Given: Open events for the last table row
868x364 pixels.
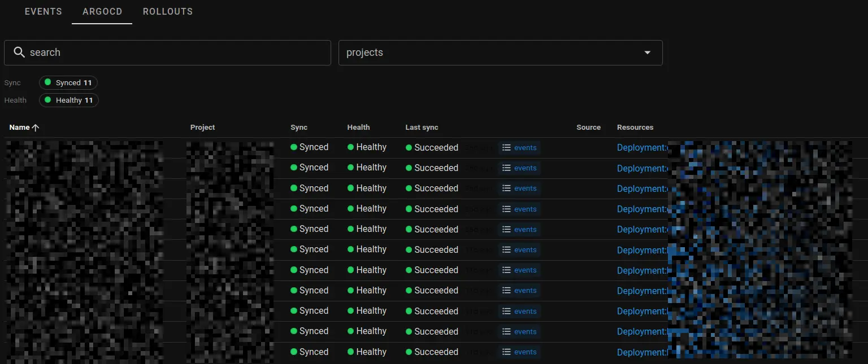Looking at the screenshot, I should (519, 352).
